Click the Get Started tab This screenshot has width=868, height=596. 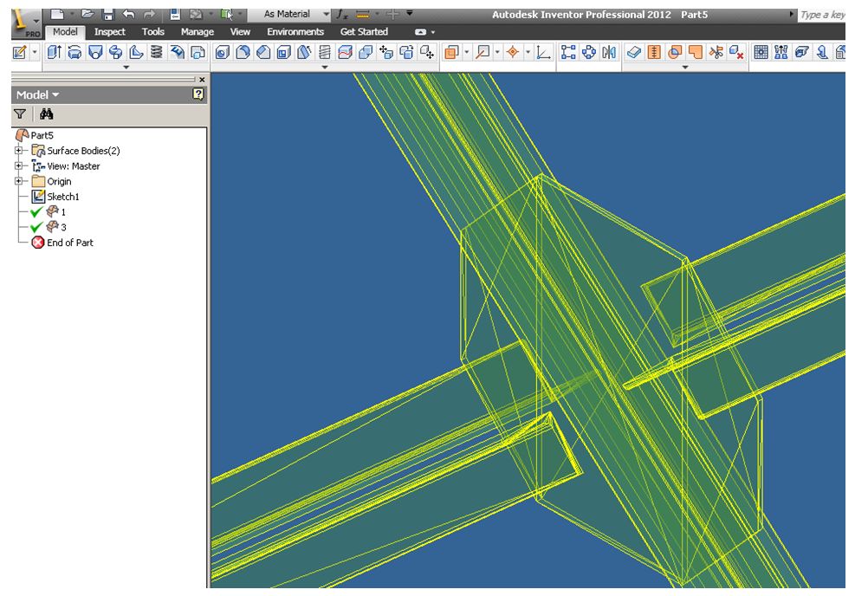(363, 31)
